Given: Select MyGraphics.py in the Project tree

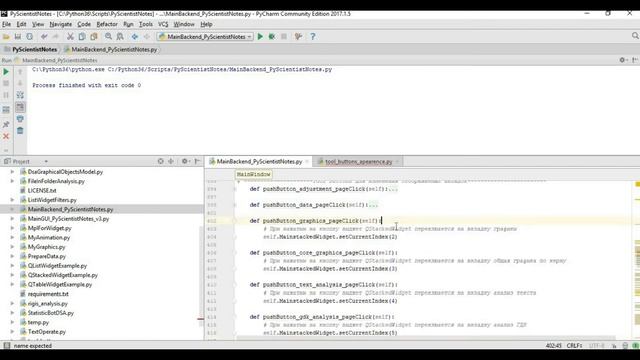Looking at the screenshot, I should click(46, 247).
